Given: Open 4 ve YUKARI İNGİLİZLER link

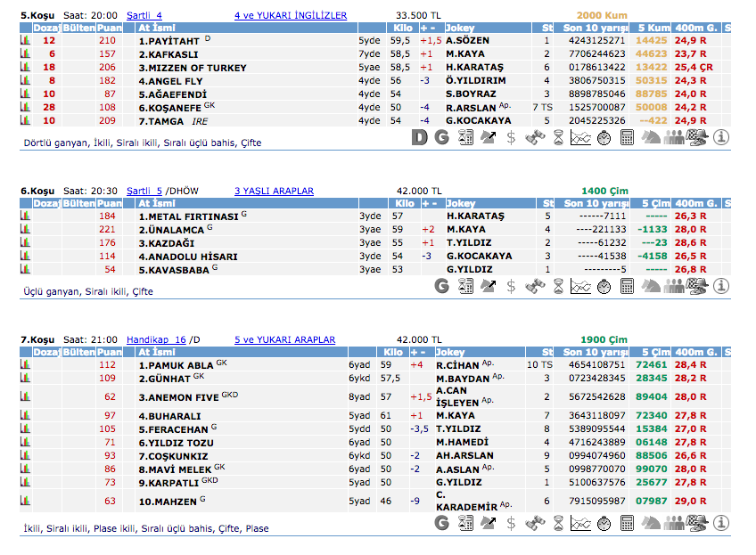Looking at the screenshot, I should 291,15.
